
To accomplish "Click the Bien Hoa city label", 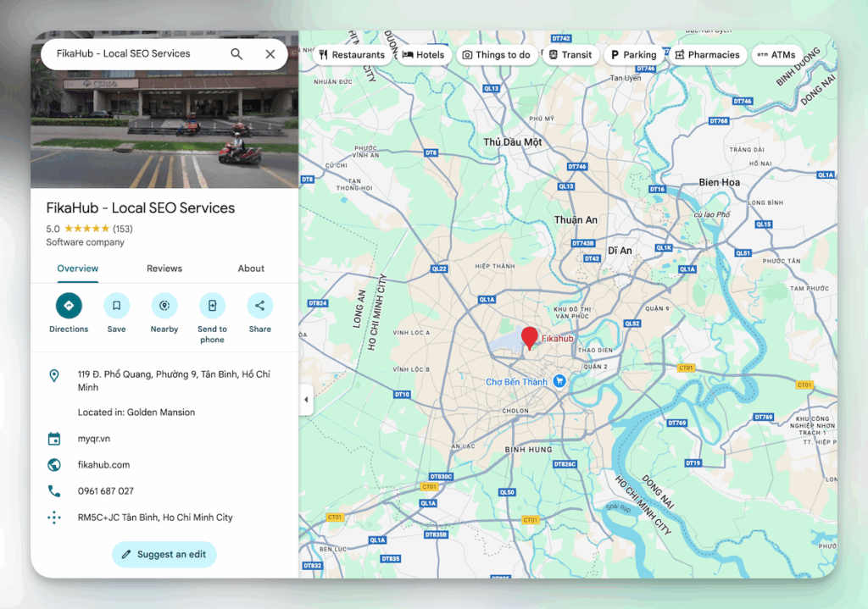I will click(x=719, y=182).
